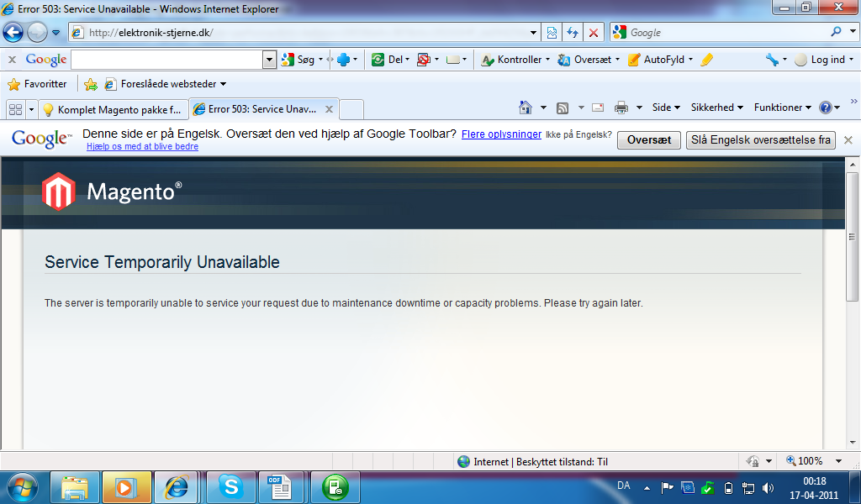Click Slå Engelsk oversættelse fra button
861x504 pixels.
(760, 139)
